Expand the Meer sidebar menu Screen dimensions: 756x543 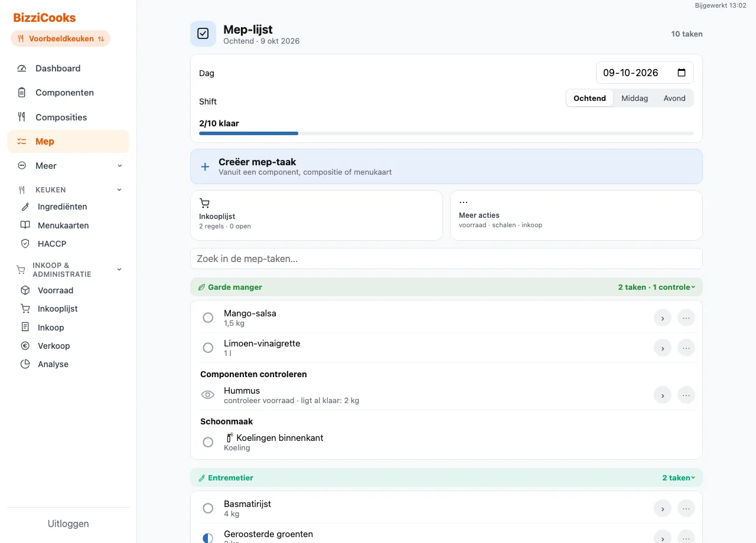69,166
